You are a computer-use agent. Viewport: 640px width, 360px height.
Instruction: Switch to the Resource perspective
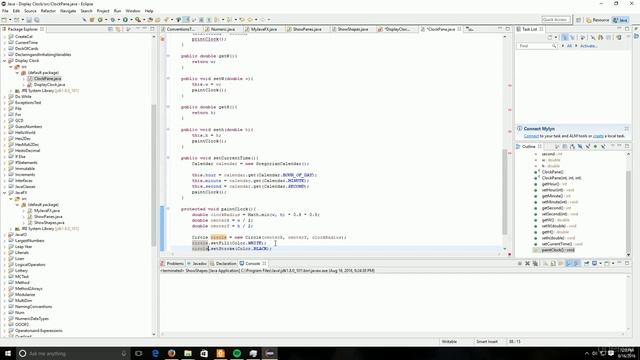[598, 20]
